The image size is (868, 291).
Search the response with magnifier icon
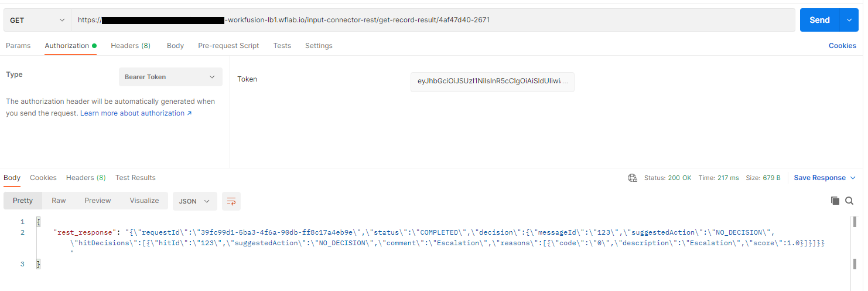tap(849, 201)
